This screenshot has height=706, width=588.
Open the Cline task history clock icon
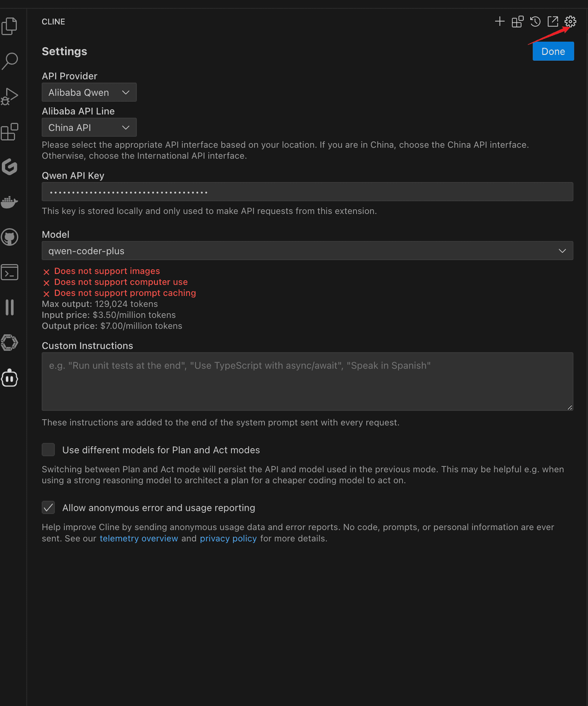[535, 22]
